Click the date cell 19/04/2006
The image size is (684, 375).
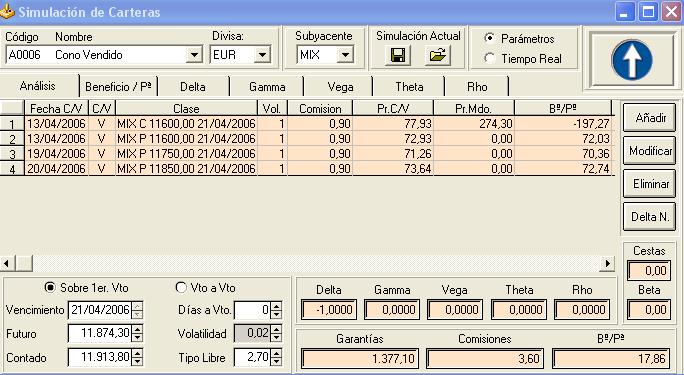[x=56, y=153]
